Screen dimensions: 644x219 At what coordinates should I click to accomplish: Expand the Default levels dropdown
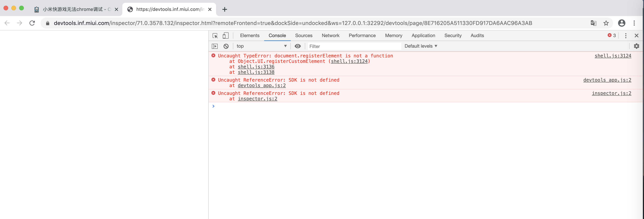coord(421,46)
